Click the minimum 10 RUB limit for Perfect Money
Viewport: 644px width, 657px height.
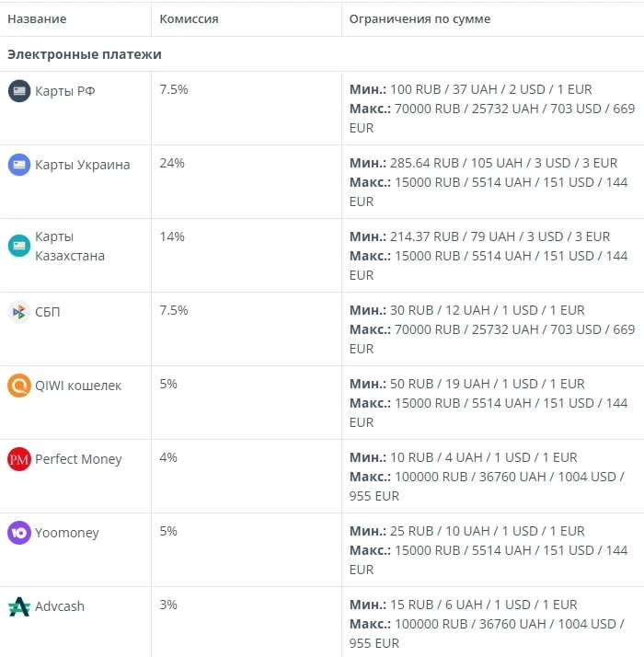464,457
